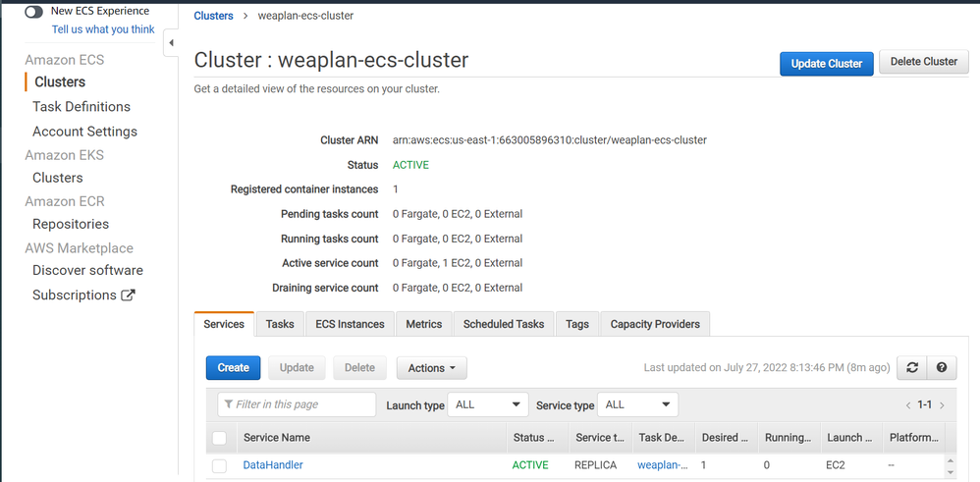
Task: Collapse the left navigation panel arrow
Action: coord(171,43)
